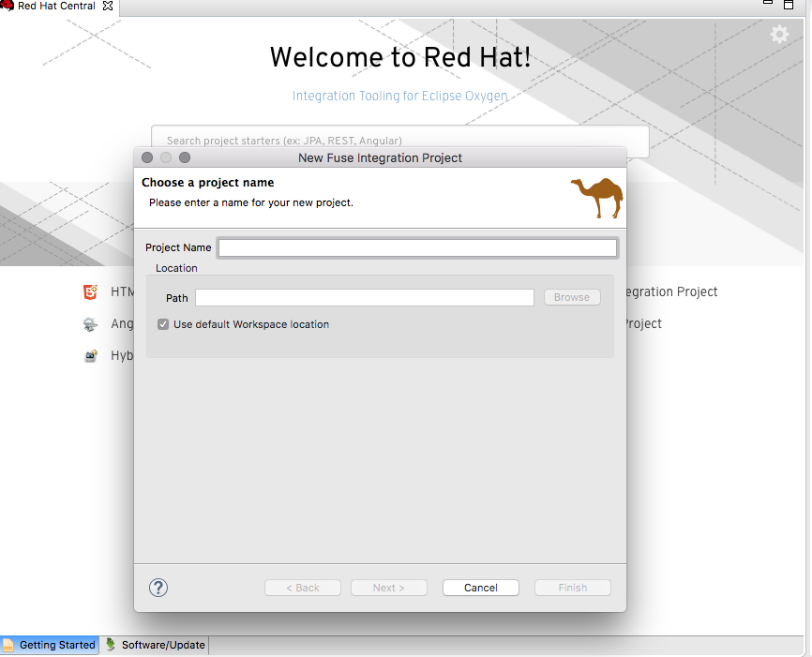Click the Angular project starter icon
812x657 pixels.
tap(90, 324)
